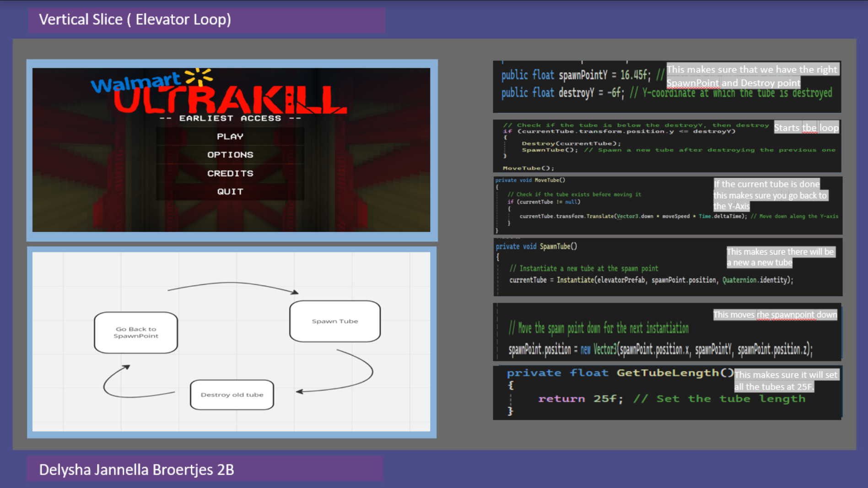The width and height of the screenshot is (868, 488).
Task: Click the "Go Back to SpawnPoint" flowchart node
Action: [136, 332]
